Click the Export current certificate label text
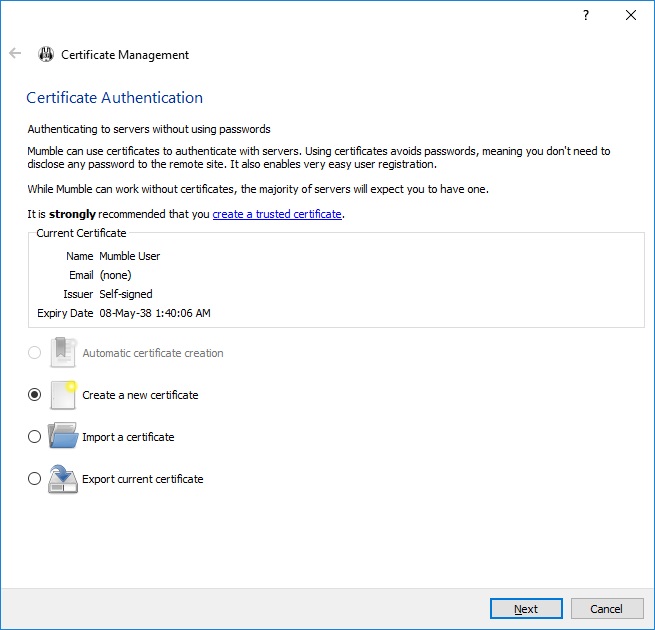655x630 pixels. (143, 479)
